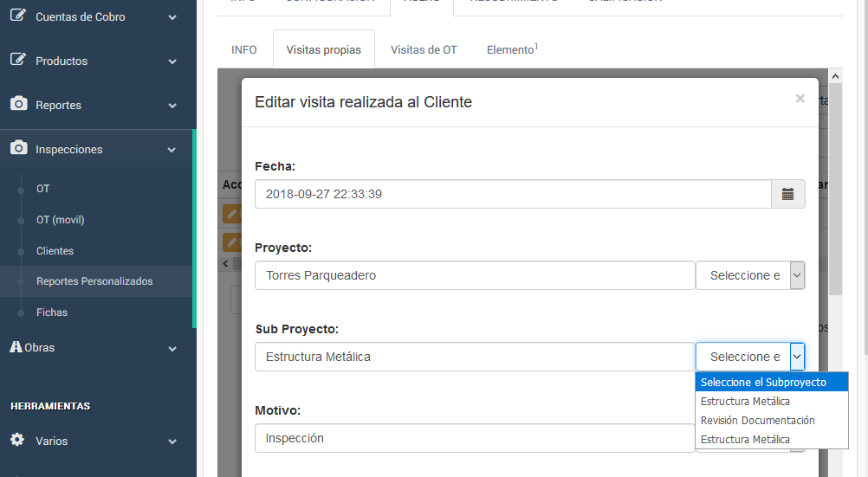Open the Elemento tab
Viewport: 868px width, 477px height.
pyautogui.click(x=512, y=49)
